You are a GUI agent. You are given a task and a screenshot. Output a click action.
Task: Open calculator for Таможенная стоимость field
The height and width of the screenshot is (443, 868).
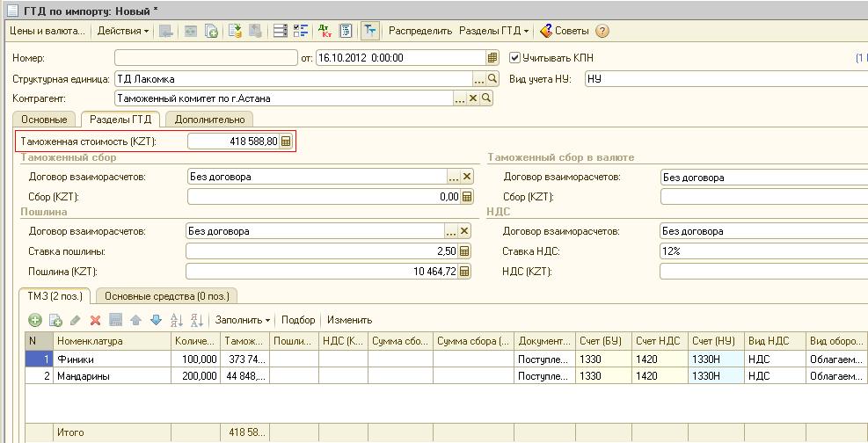click(286, 142)
